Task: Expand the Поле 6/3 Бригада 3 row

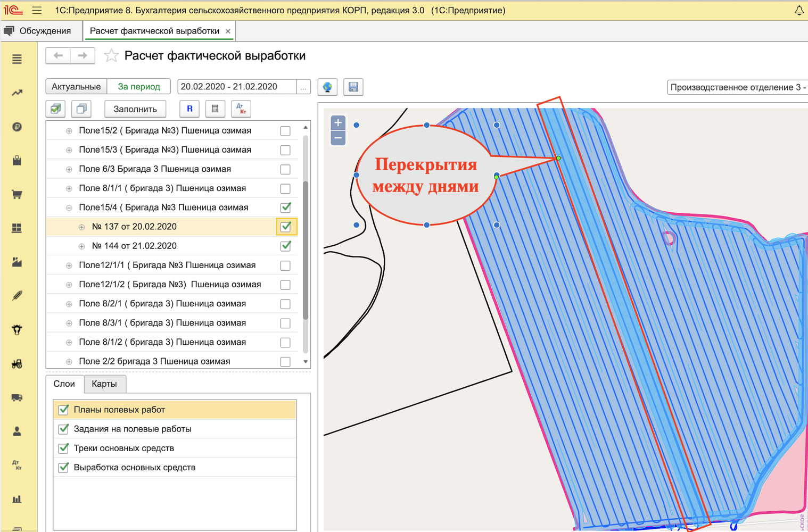Action: pyautogui.click(x=69, y=169)
